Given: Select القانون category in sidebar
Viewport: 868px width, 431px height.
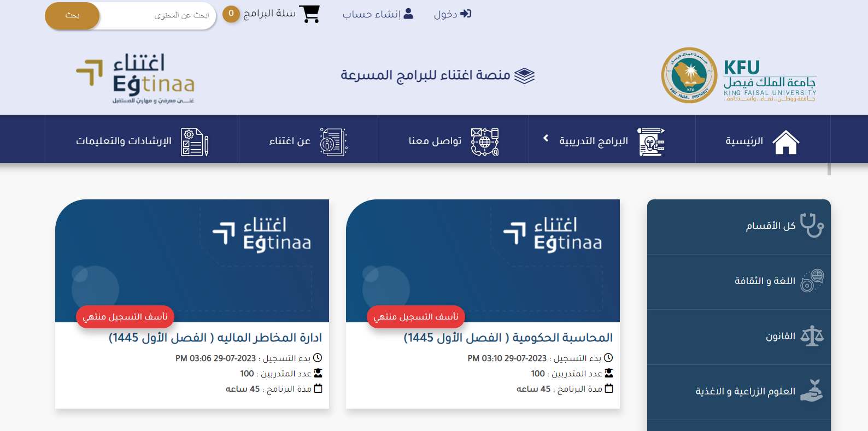Looking at the screenshot, I should click(x=739, y=336).
